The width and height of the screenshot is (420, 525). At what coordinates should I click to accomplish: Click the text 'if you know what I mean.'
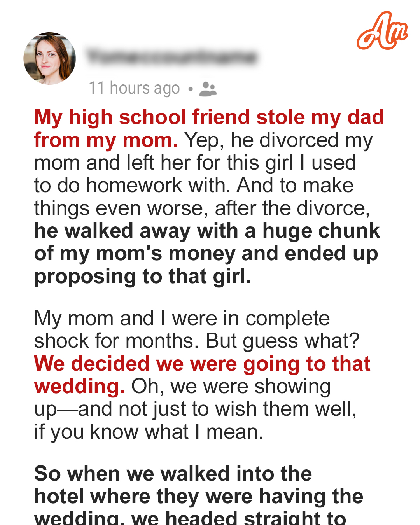coord(149,432)
